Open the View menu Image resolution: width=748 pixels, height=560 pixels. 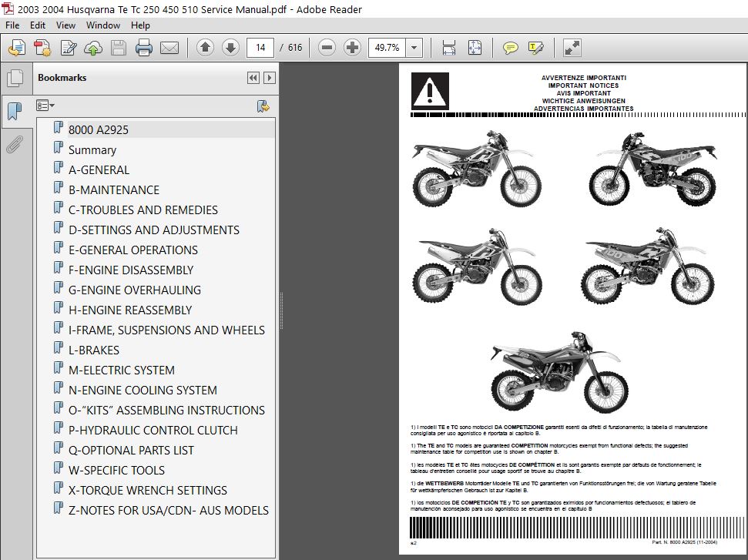point(65,25)
